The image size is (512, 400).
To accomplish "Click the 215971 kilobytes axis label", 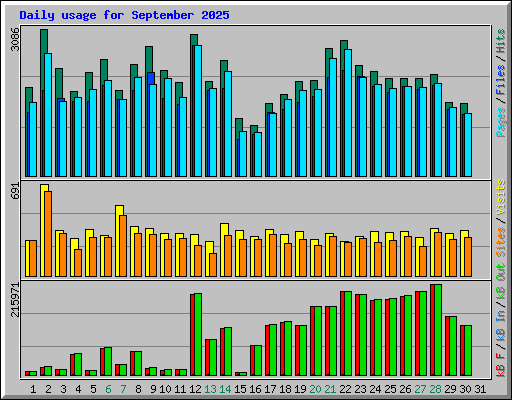I will tap(15, 299).
